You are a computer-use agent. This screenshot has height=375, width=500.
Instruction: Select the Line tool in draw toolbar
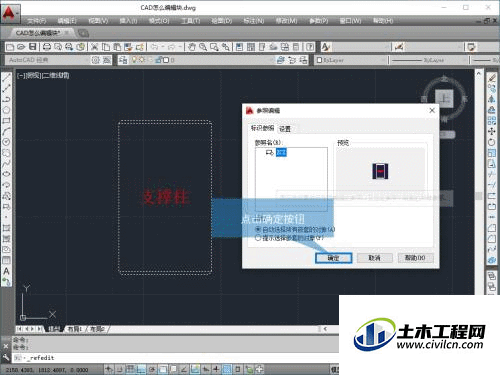point(6,78)
